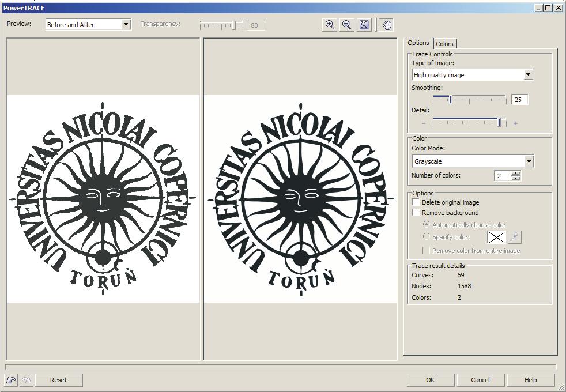Check Remove color from entire image
This screenshot has height=392, width=566.
click(x=427, y=251)
